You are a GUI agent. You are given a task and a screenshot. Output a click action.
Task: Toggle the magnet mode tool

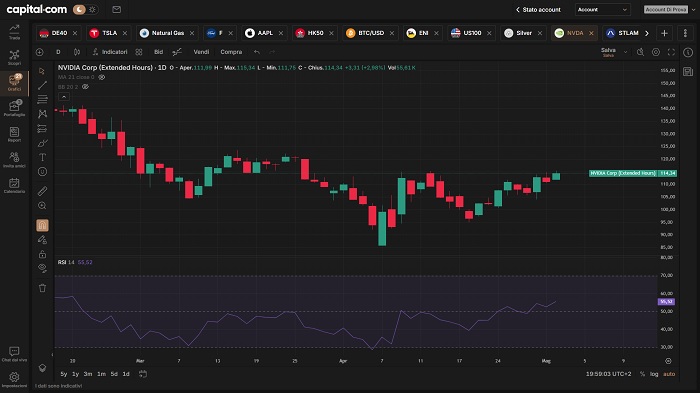coord(42,225)
